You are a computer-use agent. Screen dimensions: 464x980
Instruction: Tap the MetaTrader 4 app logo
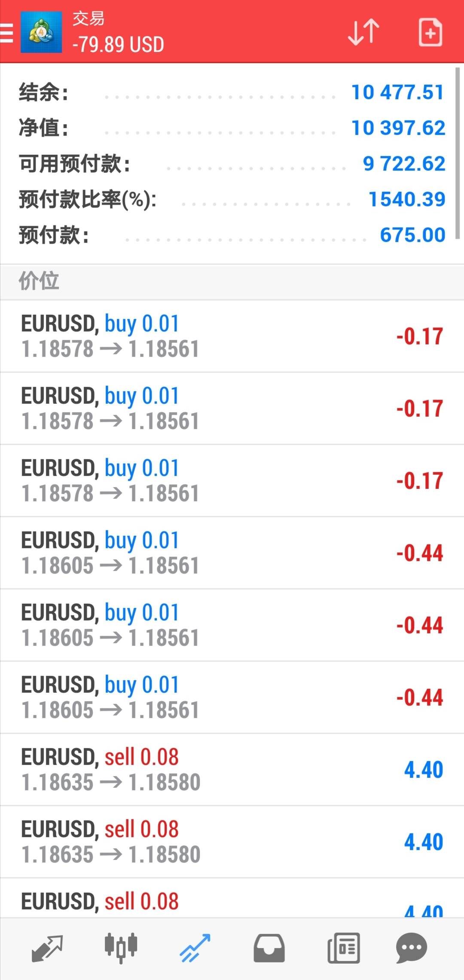41,33
